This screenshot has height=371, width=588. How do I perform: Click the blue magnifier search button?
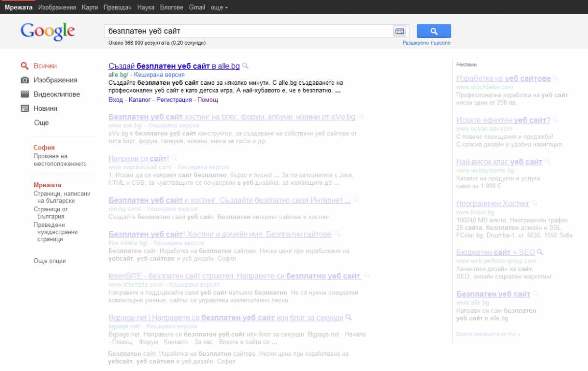click(x=434, y=31)
